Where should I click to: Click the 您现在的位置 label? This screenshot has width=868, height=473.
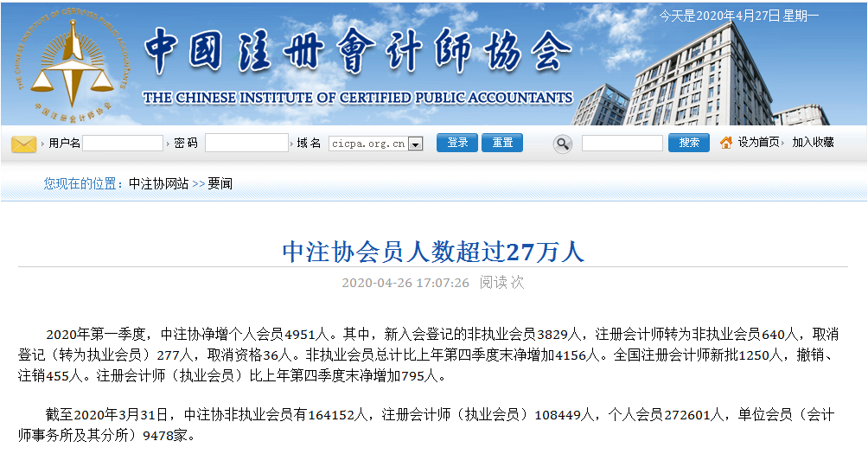point(84,184)
